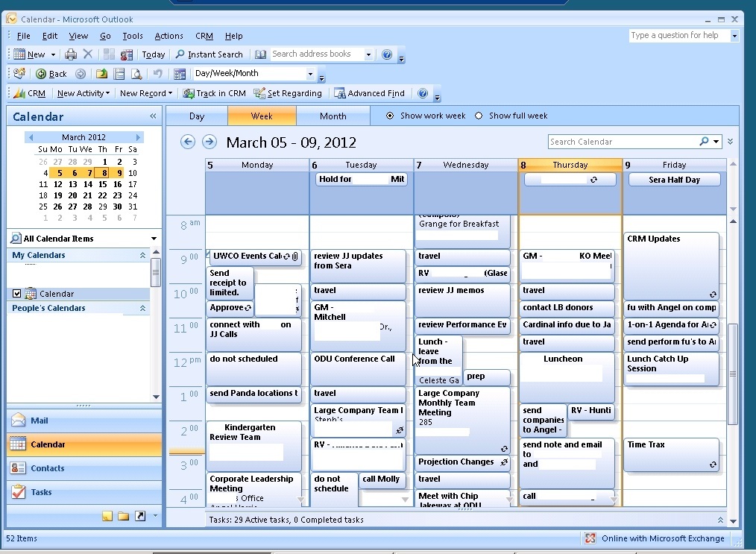Open the Actions menu
Viewport: 756px width, 554px height.
tap(168, 36)
